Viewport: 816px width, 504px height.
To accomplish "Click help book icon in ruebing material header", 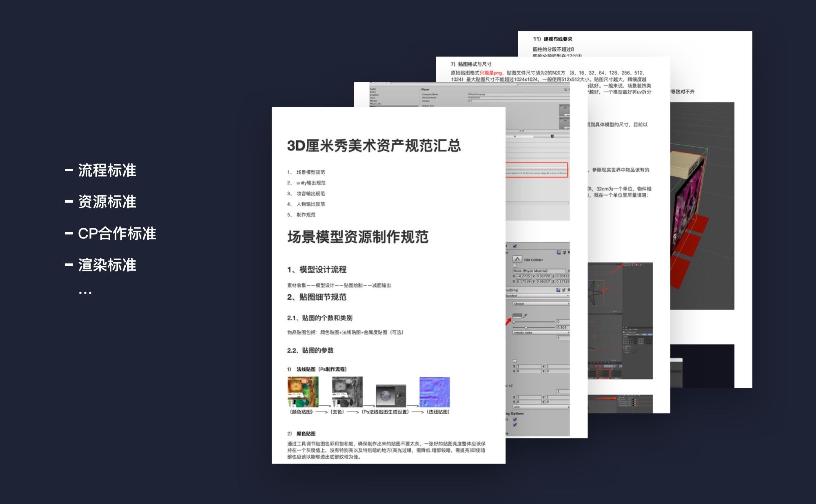I will coord(558,290).
